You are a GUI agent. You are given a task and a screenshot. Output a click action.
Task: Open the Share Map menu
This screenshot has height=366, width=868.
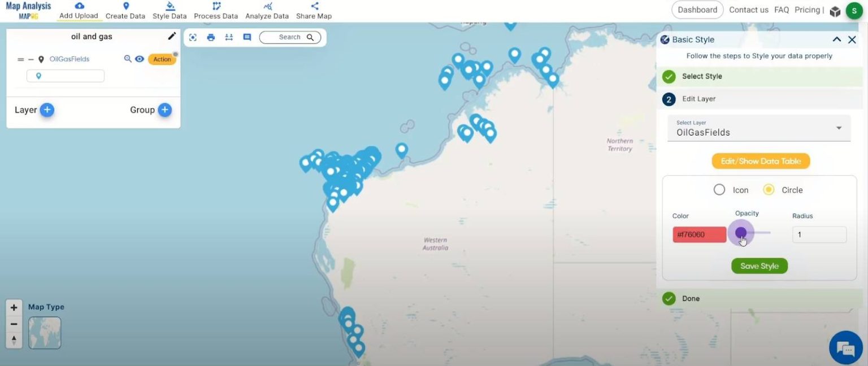pyautogui.click(x=314, y=11)
